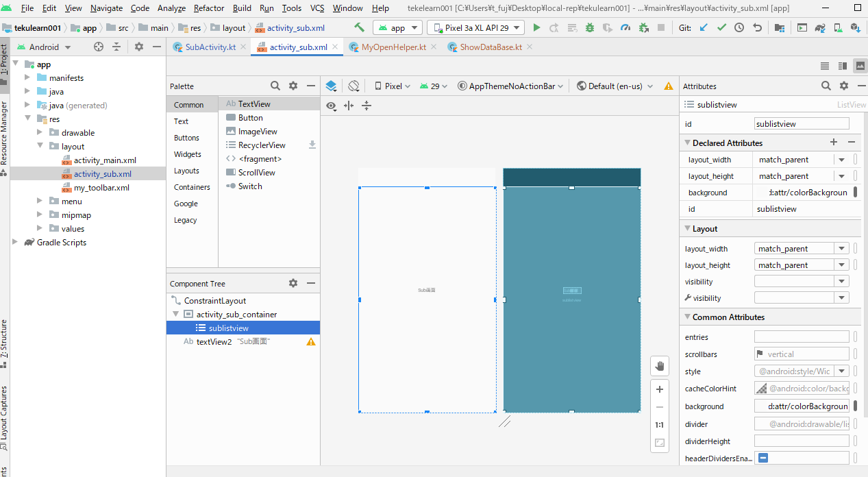Screen dimensions: 868x477
Task: Open the Refactor menu
Action: 209,8
